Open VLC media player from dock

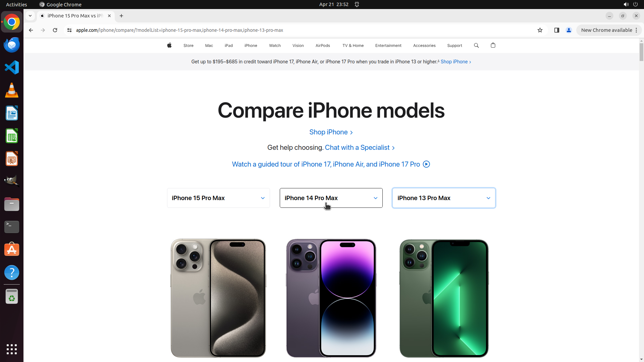(x=12, y=90)
